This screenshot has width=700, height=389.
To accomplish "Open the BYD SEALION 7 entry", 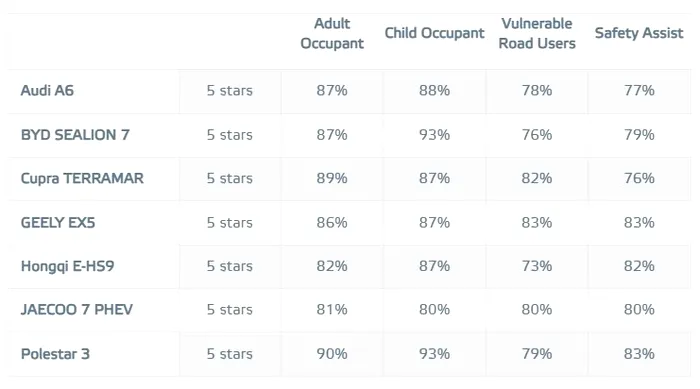I will point(75,135).
